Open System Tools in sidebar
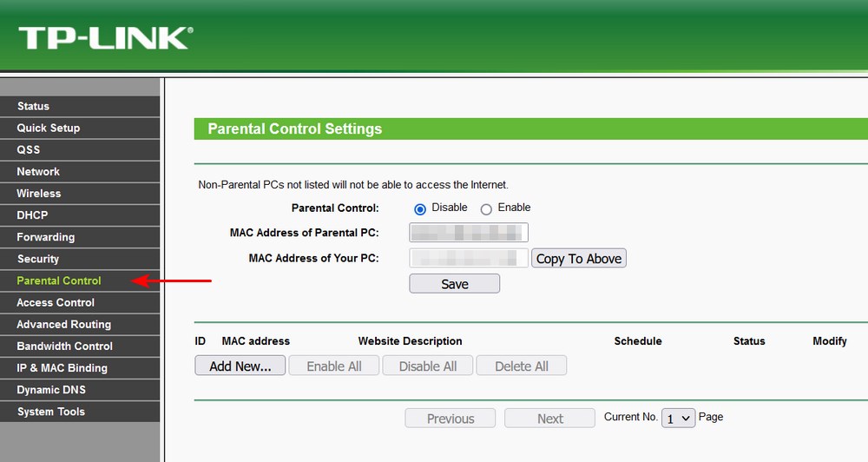868x462 pixels. coord(80,412)
